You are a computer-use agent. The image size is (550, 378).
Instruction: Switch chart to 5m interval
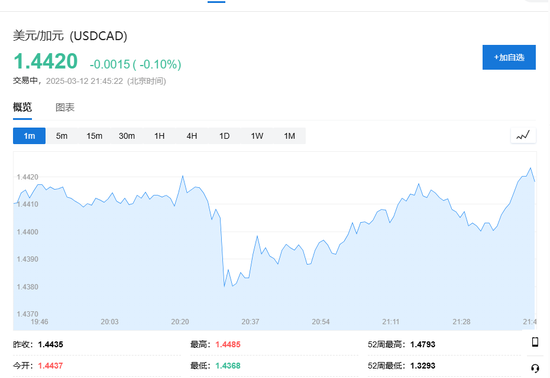click(62, 136)
